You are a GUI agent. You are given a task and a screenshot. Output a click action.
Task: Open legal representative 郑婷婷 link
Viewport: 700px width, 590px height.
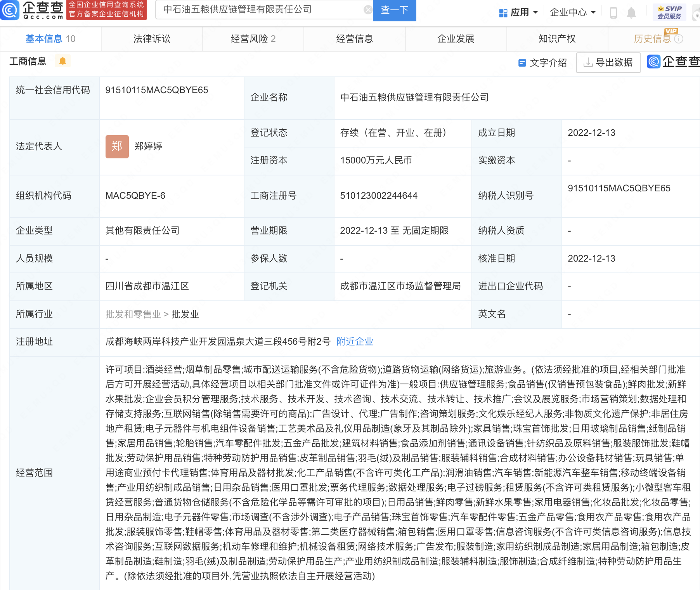click(x=148, y=146)
